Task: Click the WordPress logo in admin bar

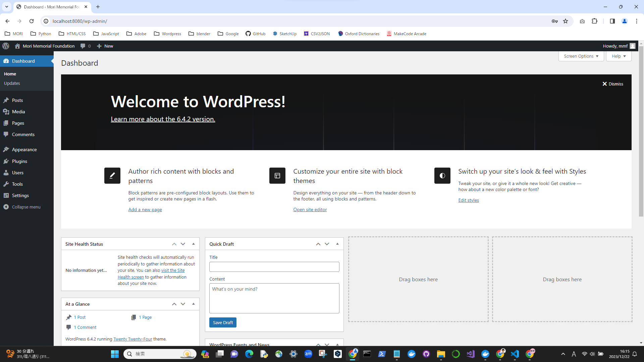Action: point(6,46)
